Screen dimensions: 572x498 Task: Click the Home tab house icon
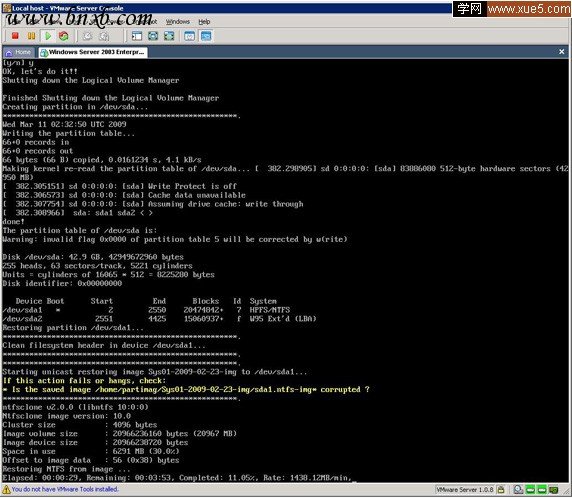(x=9, y=53)
